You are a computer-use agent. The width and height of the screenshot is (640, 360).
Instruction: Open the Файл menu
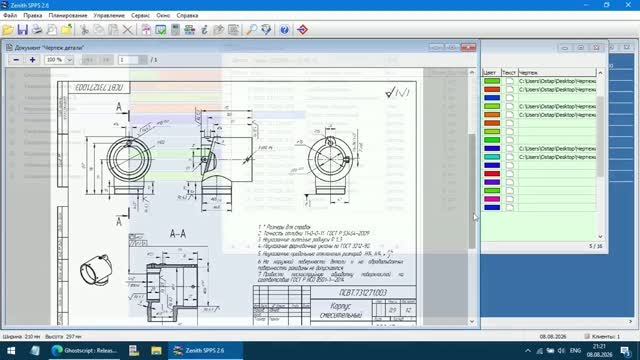click(10, 15)
